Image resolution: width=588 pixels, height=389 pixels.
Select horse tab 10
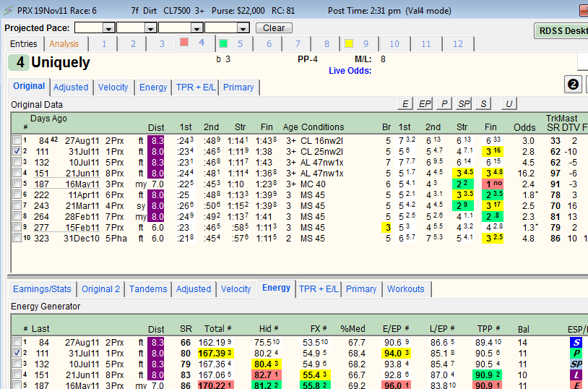point(394,44)
